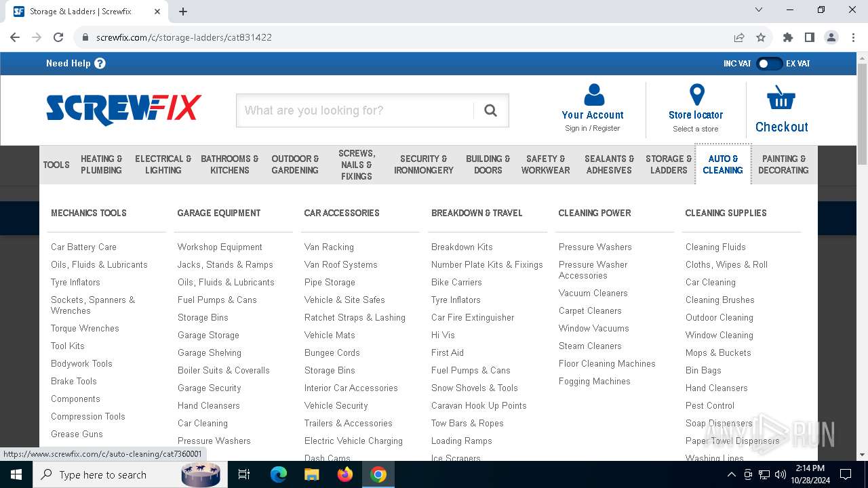Open Safety & Workwear menu

click(x=546, y=165)
